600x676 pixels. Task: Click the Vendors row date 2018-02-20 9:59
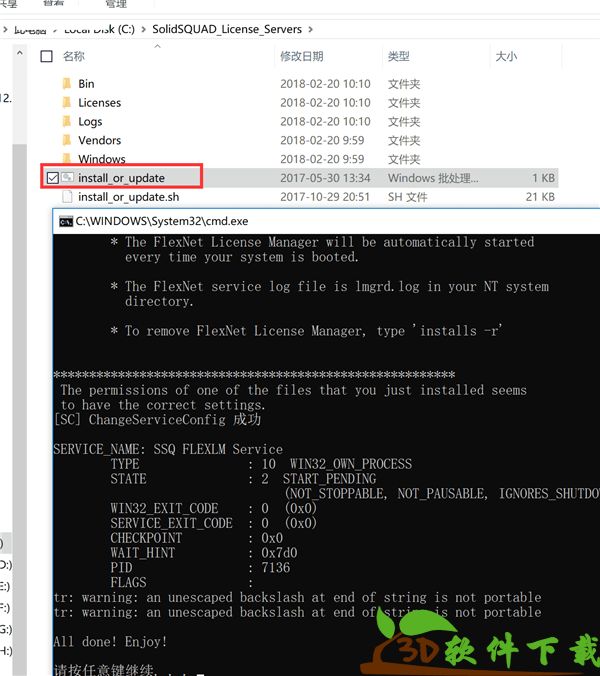click(x=322, y=140)
